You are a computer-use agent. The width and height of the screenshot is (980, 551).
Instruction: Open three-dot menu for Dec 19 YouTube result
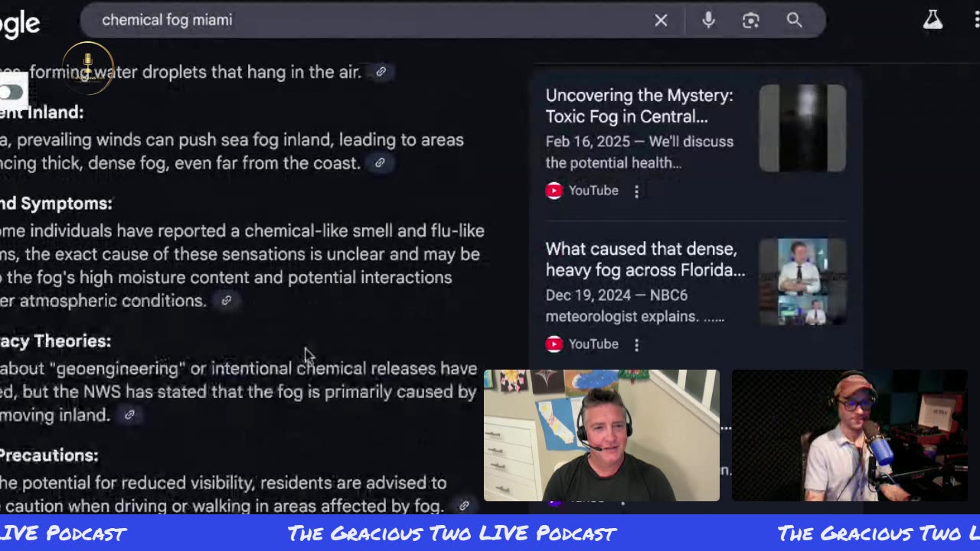(636, 344)
